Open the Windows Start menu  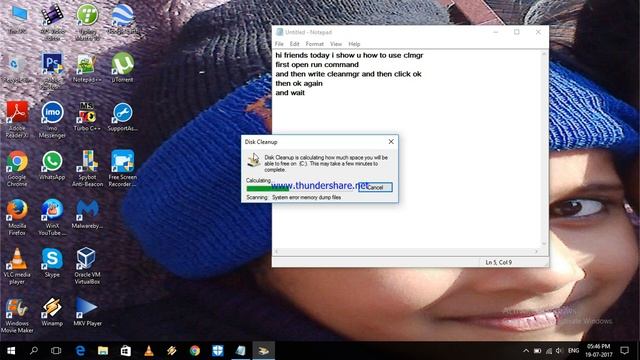(x=11, y=351)
